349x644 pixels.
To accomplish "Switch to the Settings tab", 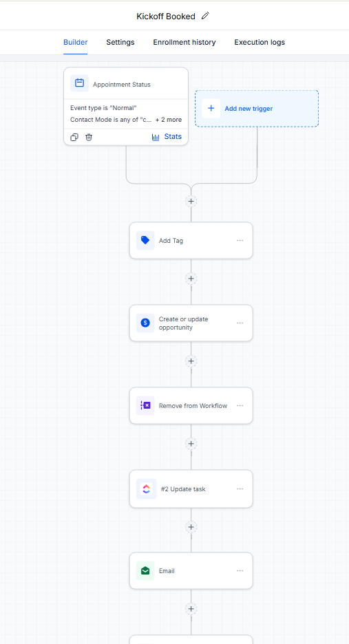I will (120, 42).
